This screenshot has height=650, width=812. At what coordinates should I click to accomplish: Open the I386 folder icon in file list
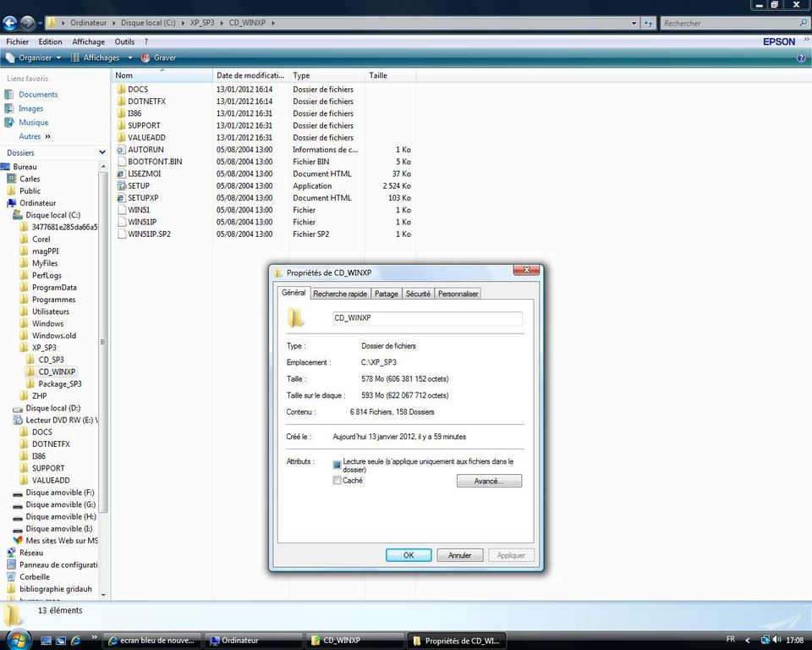(x=121, y=113)
